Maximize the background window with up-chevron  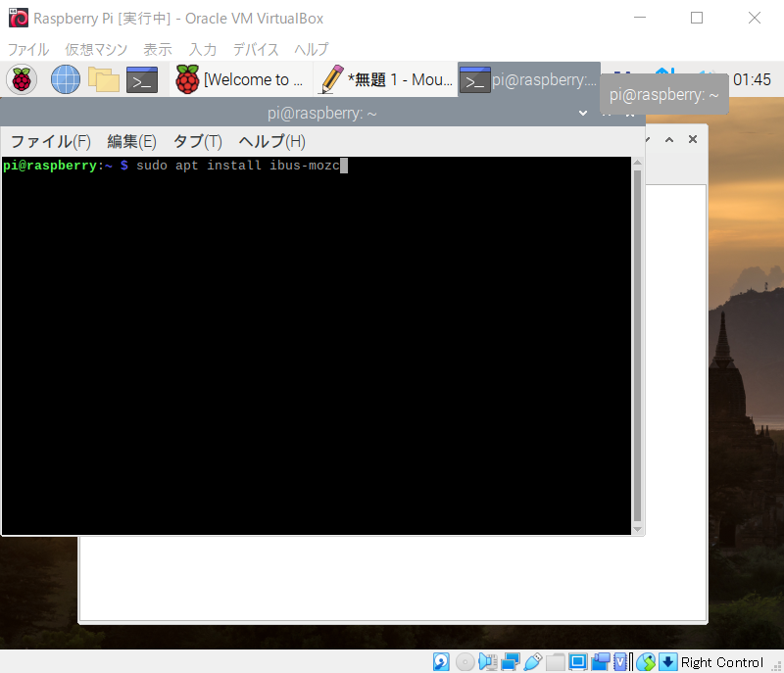(x=669, y=139)
